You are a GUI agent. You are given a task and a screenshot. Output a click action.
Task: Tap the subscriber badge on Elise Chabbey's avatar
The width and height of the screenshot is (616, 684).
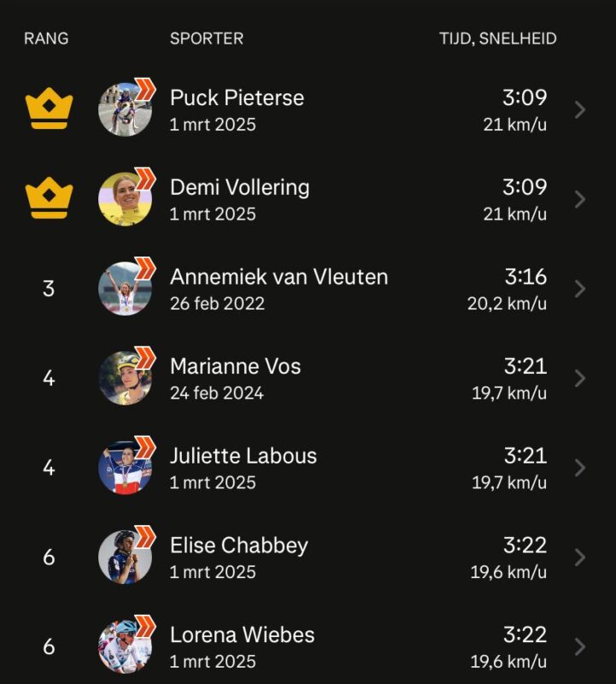(144, 537)
